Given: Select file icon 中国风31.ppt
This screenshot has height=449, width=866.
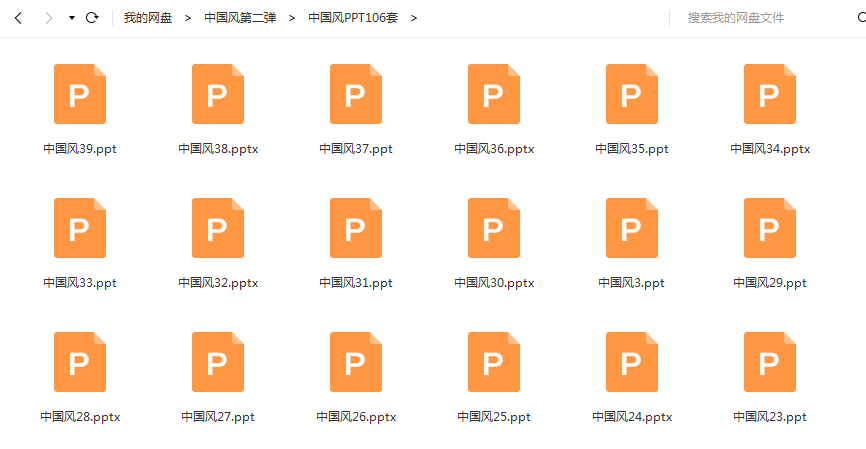Looking at the screenshot, I should pos(356,228).
